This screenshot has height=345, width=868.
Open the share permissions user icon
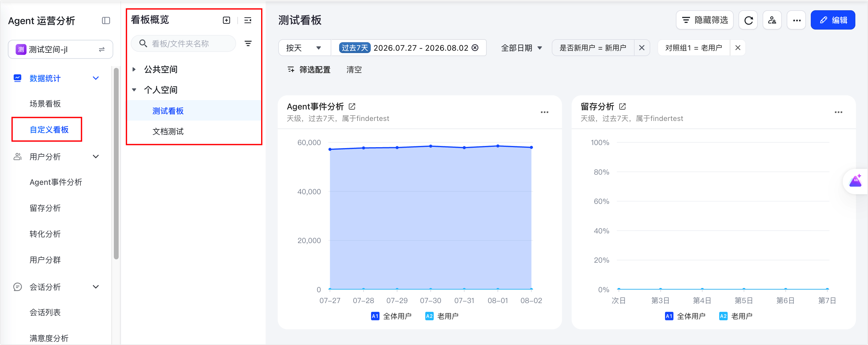pyautogui.click(x=772, y=20)
